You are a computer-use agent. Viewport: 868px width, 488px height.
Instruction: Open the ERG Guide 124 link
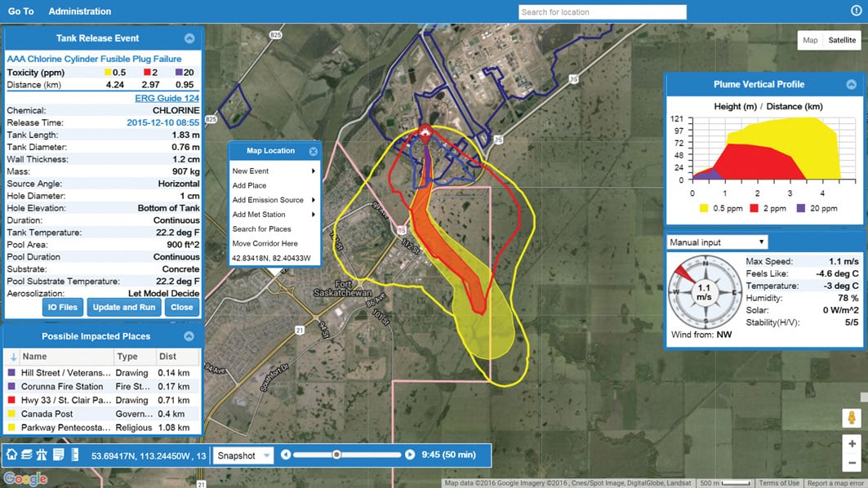(167, 98)
